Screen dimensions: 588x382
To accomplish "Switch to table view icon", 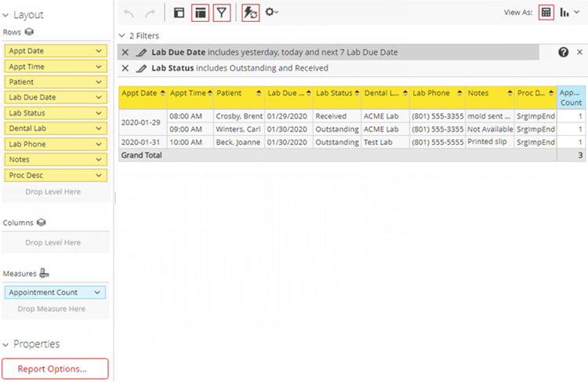I will point(546,13).
